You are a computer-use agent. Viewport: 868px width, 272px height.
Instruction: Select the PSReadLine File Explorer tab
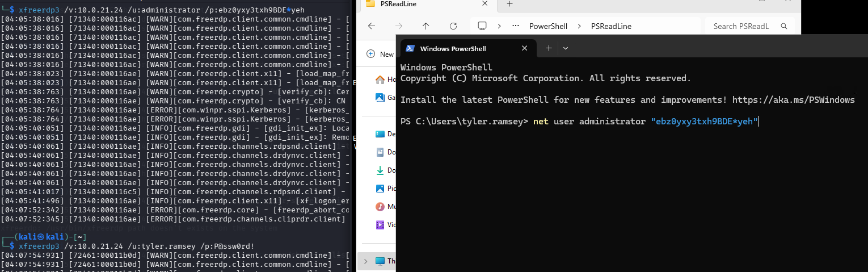tap(420, 4)
